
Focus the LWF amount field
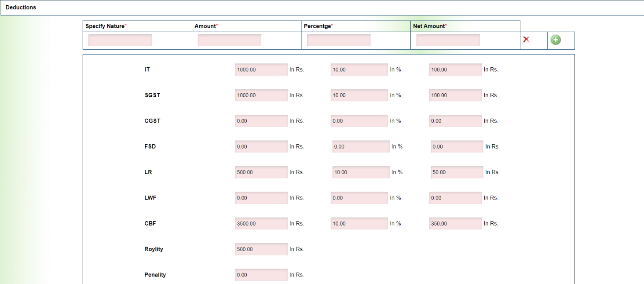coord(261,198)
